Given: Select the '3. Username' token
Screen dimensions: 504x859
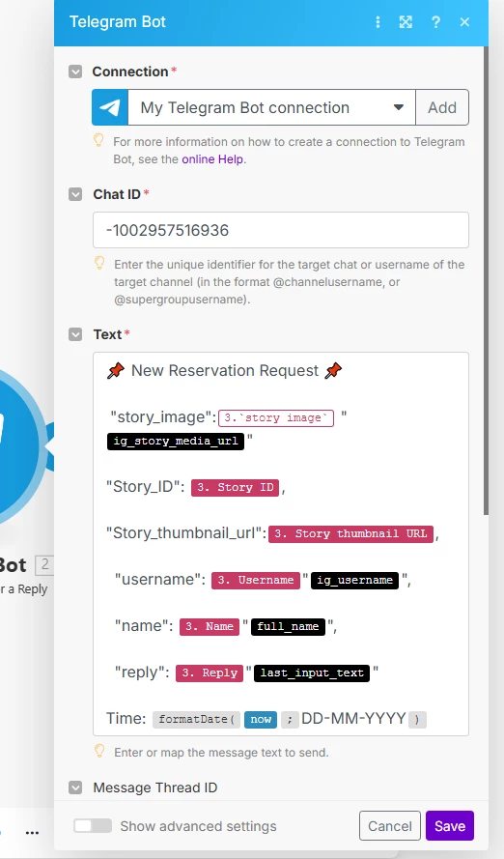Looking at the screenshot, I should [x=256, y=580].
